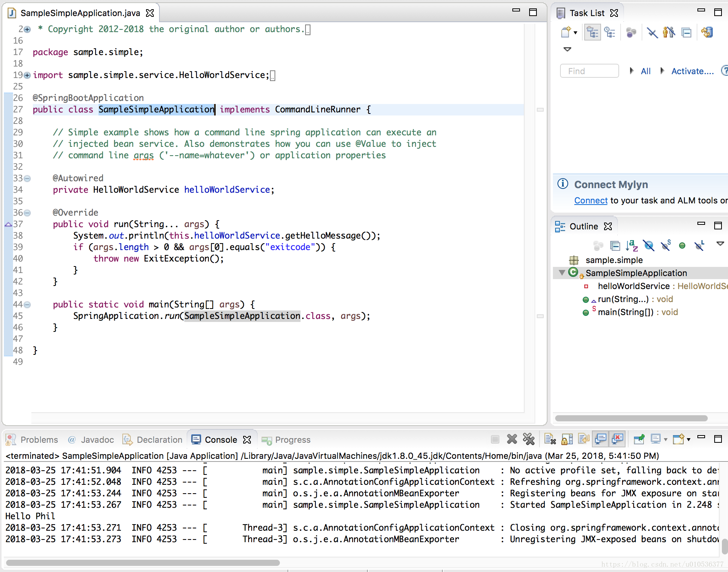Expand the folded copyright comment at line 2
Viewport: 728px width, 572px height.
(x=27, y=29)
